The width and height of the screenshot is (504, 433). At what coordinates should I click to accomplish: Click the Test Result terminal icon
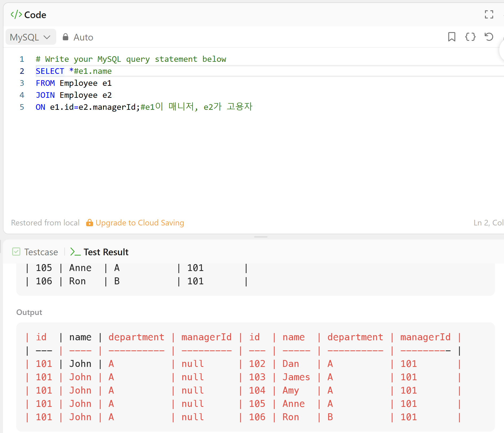pos(75,252)
